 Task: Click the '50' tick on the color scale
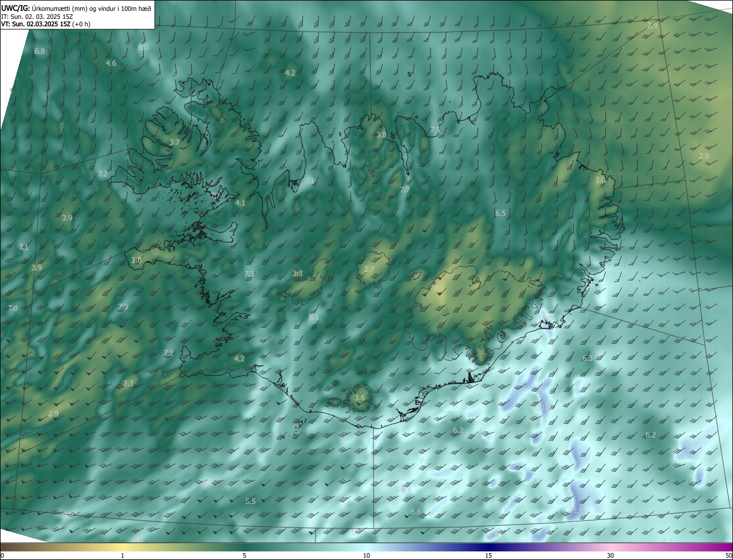pos(728,555)
